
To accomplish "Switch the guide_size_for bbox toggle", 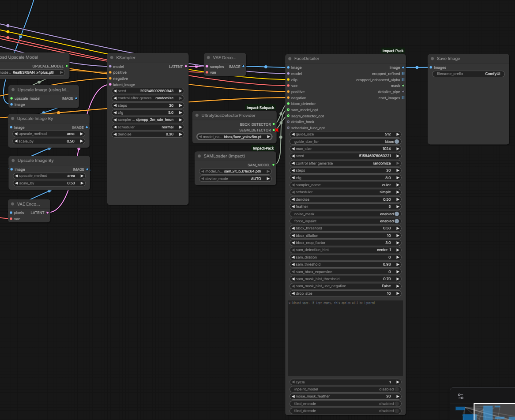I will coord(397,142).
